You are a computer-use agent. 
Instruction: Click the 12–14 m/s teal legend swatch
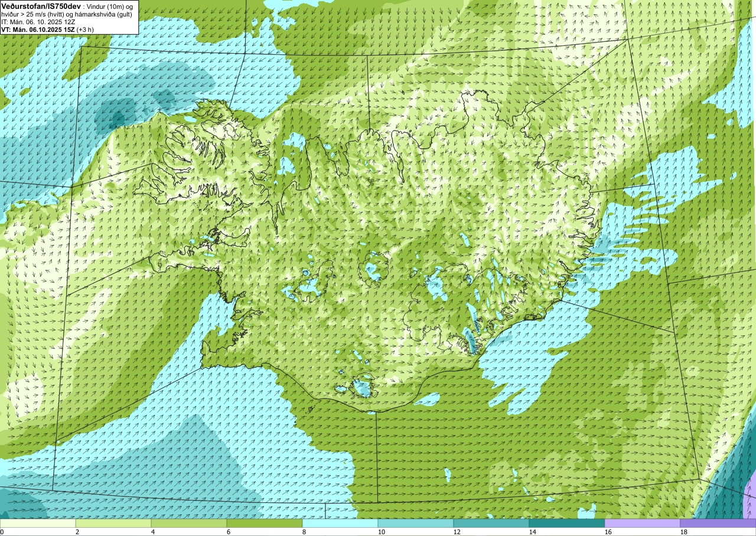point(491,523)
